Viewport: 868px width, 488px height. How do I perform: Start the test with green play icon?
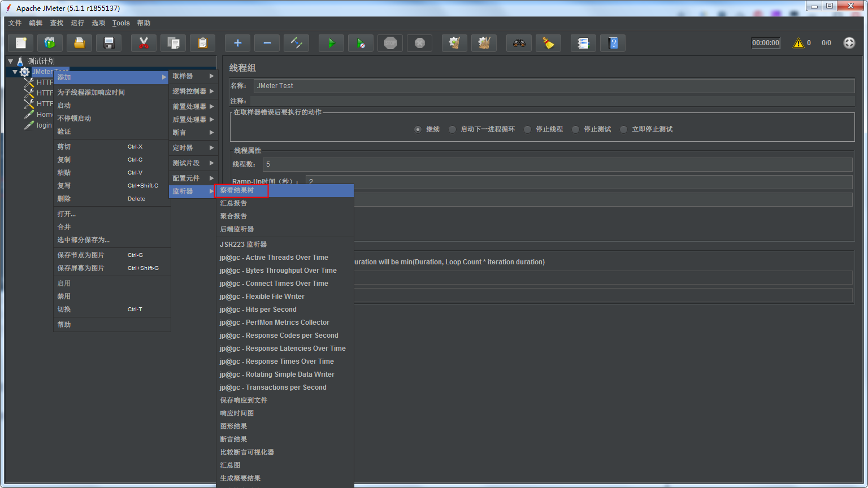tap(331, 43)
